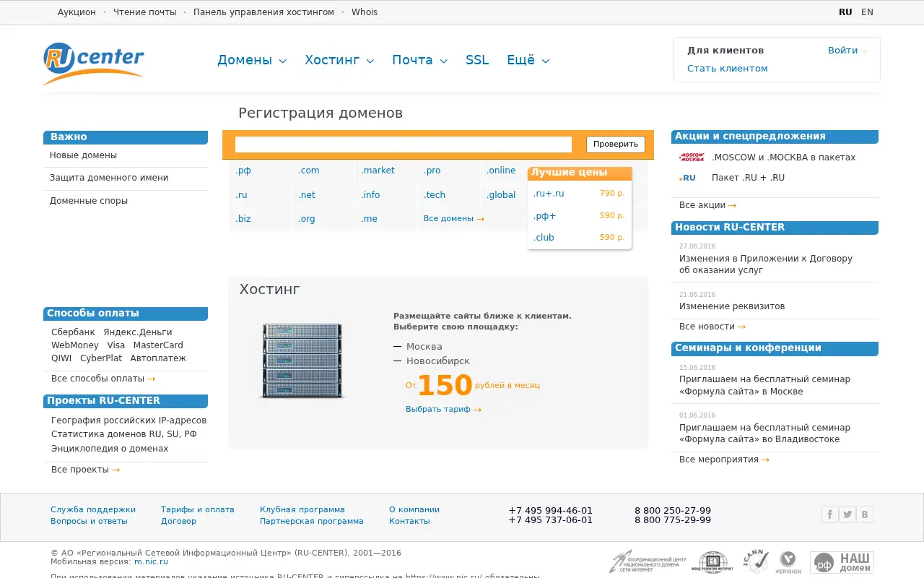Open Аукцион in the top bar
Viewport: 924px width, 578px height.
(x=77, y=12)
